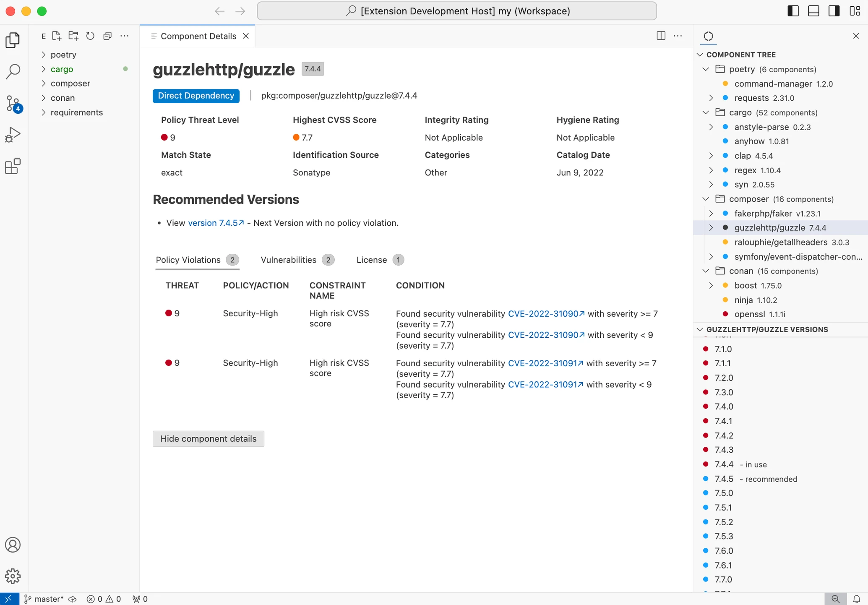Expand the cargo tree item

[44, 69]
